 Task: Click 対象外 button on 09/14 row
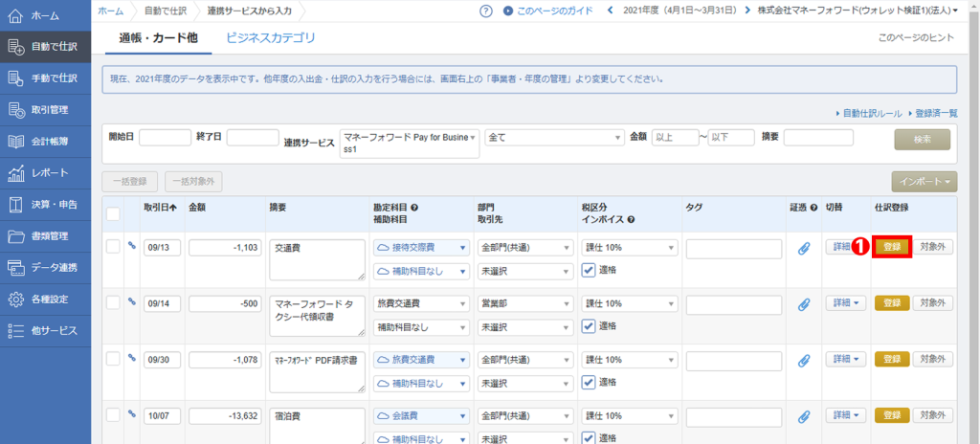933,302
